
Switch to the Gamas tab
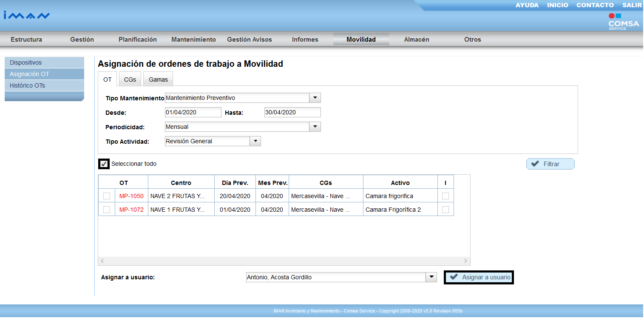pos(158,79)
